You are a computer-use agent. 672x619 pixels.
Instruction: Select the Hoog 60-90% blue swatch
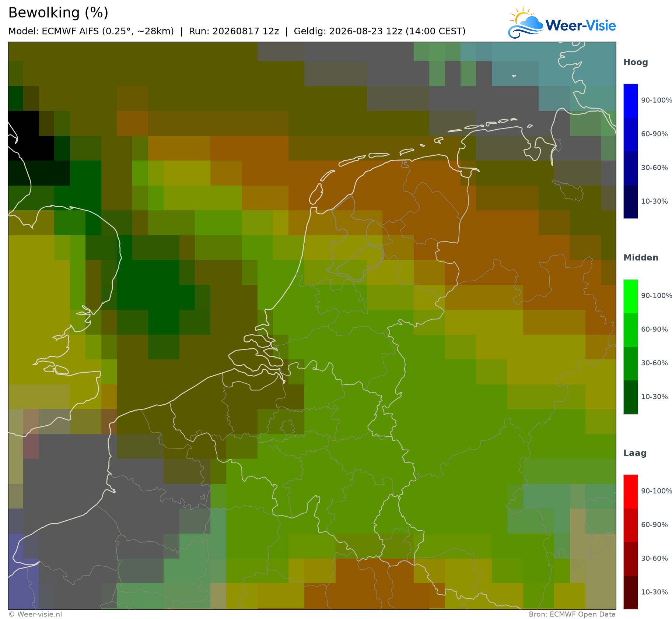tap(630, 134)
